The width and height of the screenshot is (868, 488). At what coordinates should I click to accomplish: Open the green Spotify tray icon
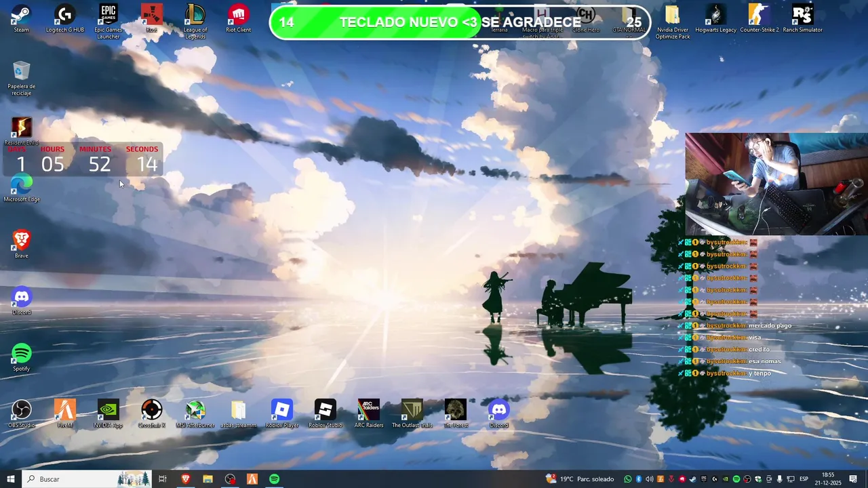coord(736,479)
